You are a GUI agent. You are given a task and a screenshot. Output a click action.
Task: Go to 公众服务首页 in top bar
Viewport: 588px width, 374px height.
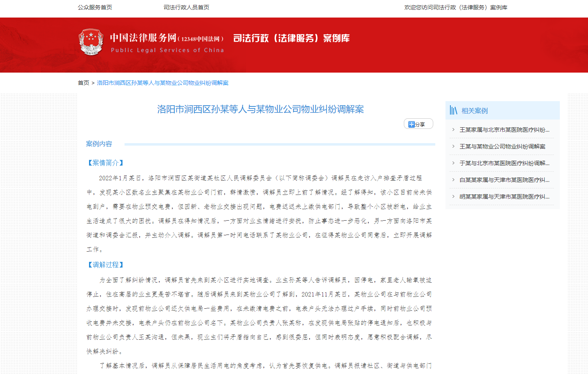[x=95, y=7]
